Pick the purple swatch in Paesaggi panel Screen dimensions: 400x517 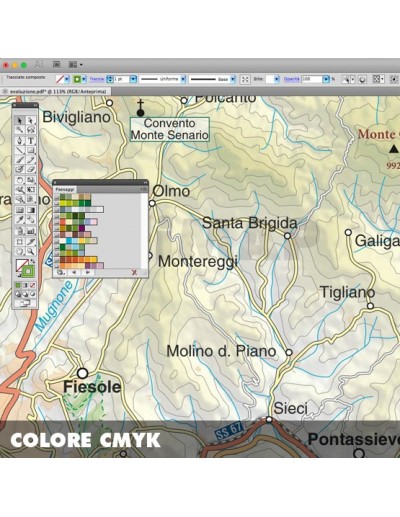[x=82, y=228]
